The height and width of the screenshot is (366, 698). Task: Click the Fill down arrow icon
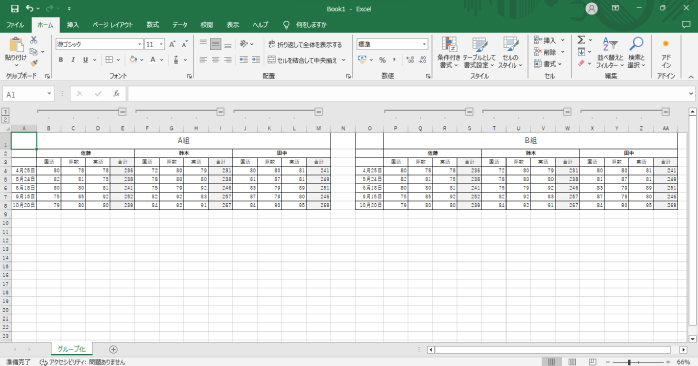tap(581, 52)
